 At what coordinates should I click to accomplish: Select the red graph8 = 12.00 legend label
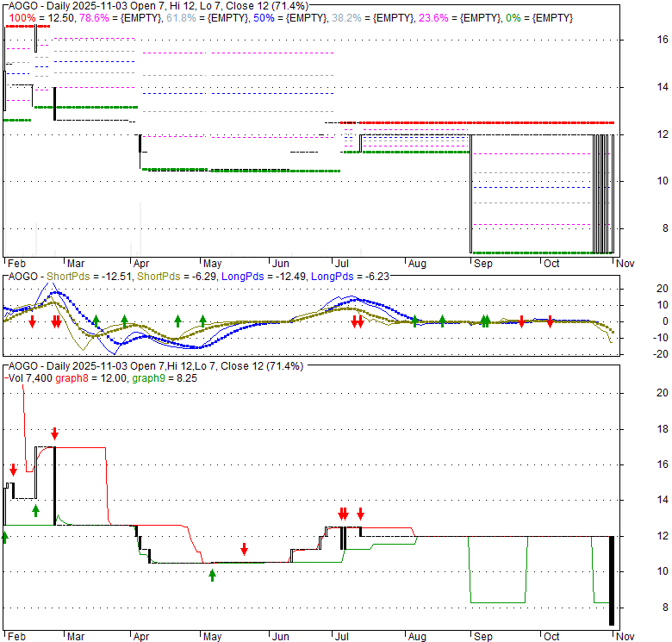[91, 378]
